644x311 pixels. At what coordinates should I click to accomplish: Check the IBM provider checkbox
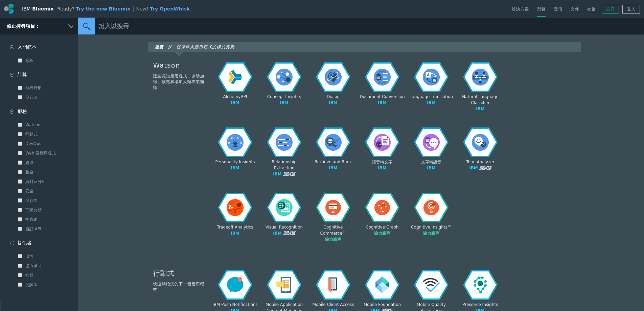click(x=20, y=256)
